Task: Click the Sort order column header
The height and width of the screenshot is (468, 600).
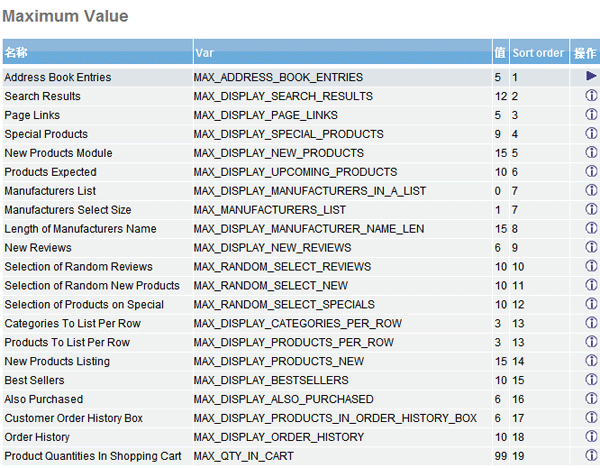Action: coord(538,53)
